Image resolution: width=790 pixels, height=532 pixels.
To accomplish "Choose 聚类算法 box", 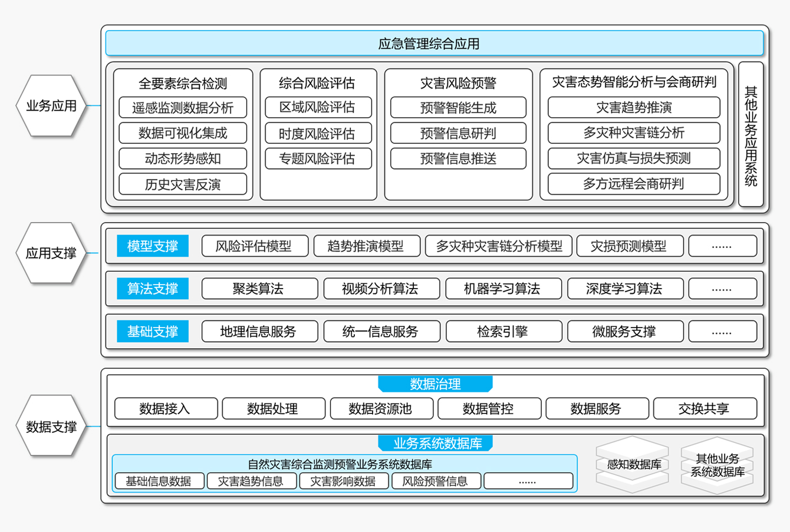I will coord(259,289).
